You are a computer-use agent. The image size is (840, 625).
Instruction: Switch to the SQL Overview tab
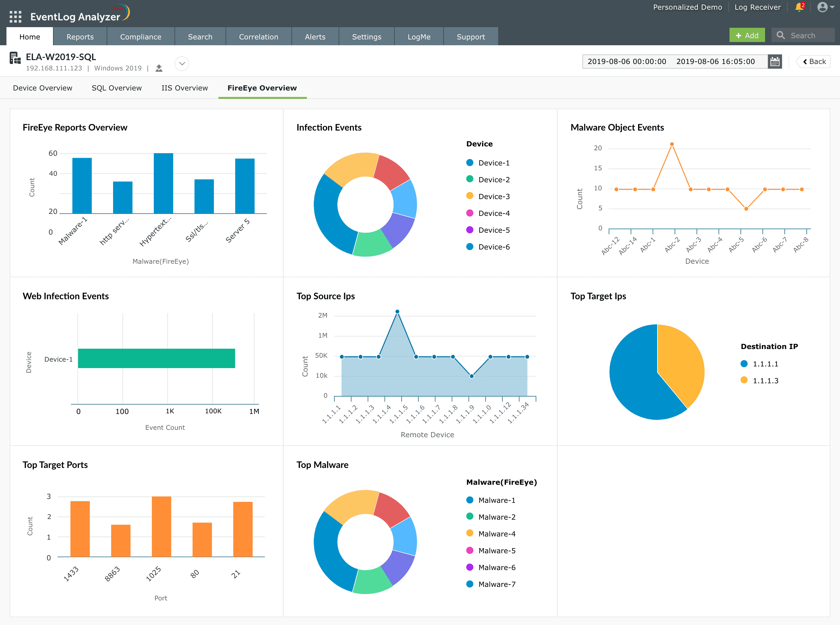117,88
